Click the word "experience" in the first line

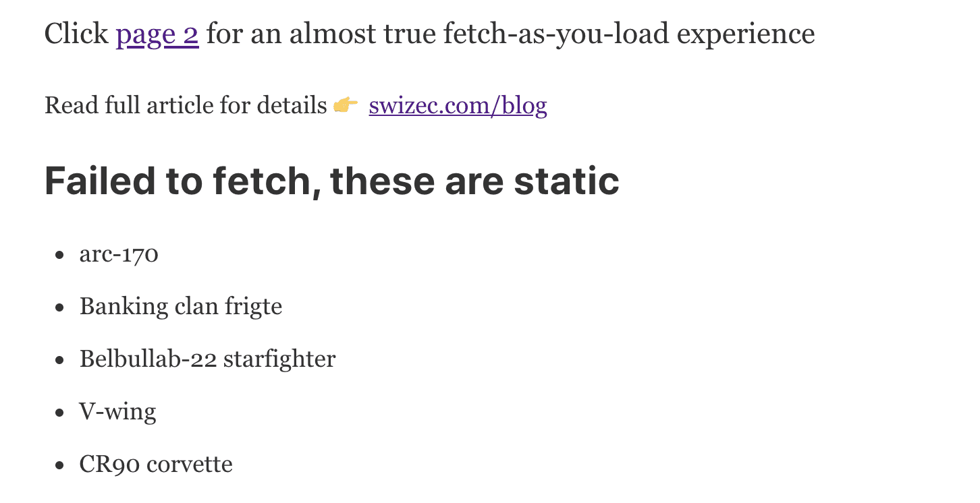point(746,34)
